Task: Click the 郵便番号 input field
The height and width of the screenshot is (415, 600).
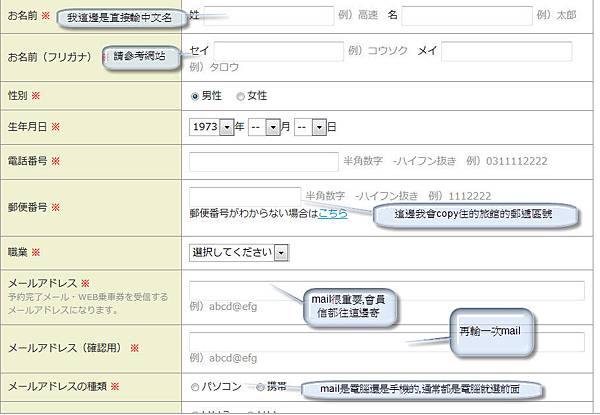Action: (x=245, y=196)
